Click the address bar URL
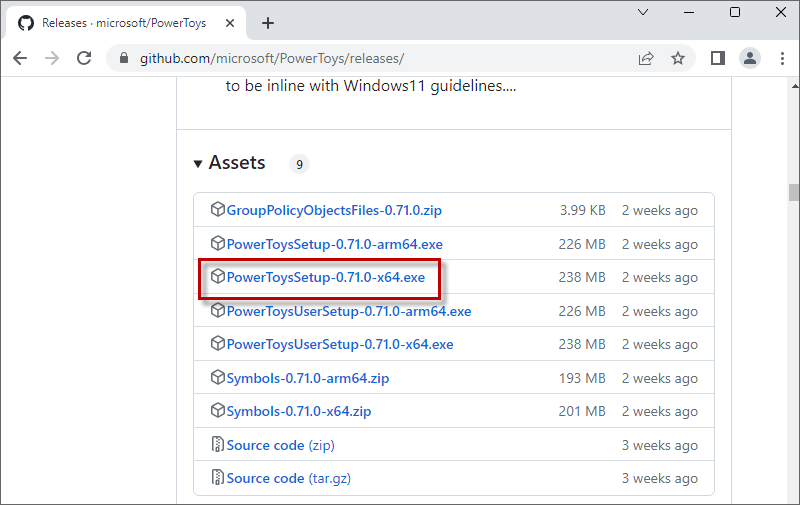 (x=272, y=58)
